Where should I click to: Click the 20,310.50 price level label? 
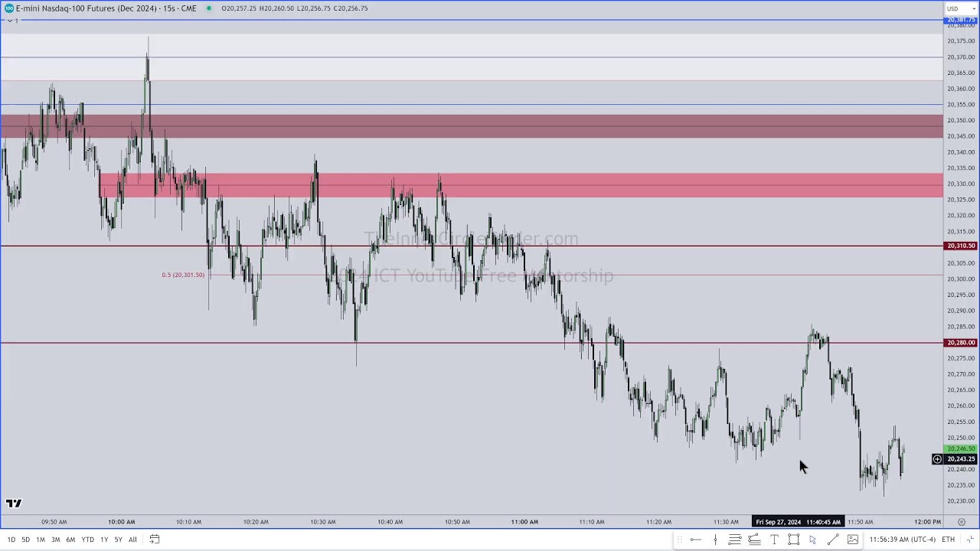coord(960,246)
